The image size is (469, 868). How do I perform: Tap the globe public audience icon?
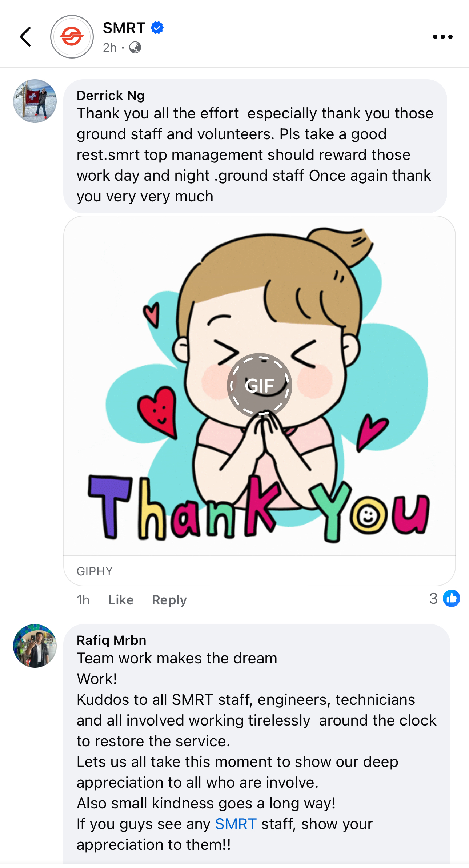[135, 48]
